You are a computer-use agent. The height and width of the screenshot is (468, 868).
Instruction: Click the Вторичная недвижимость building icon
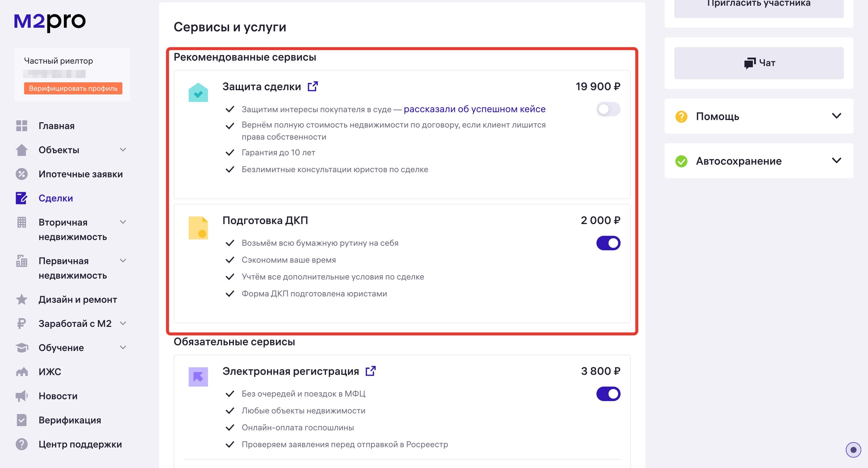22,222
